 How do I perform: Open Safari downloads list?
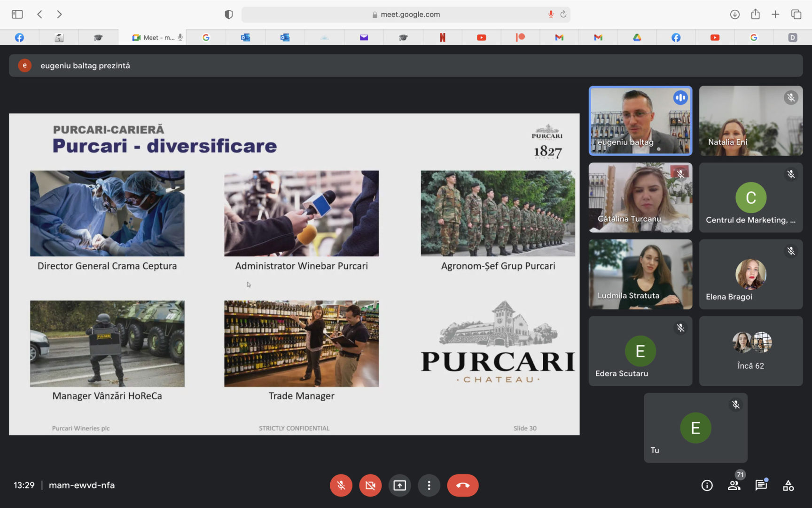point(735,14)
